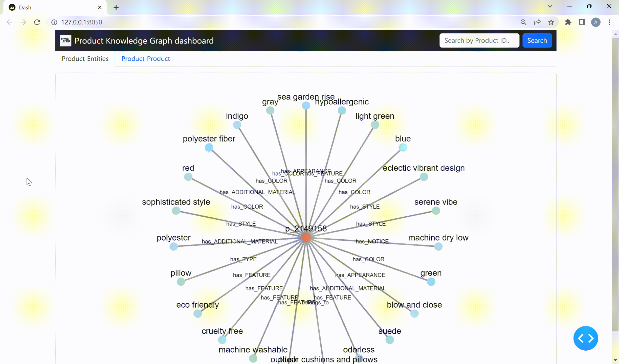Open the blue Dash debug menu button
This screenshot has height=364, width=619.
586,338
